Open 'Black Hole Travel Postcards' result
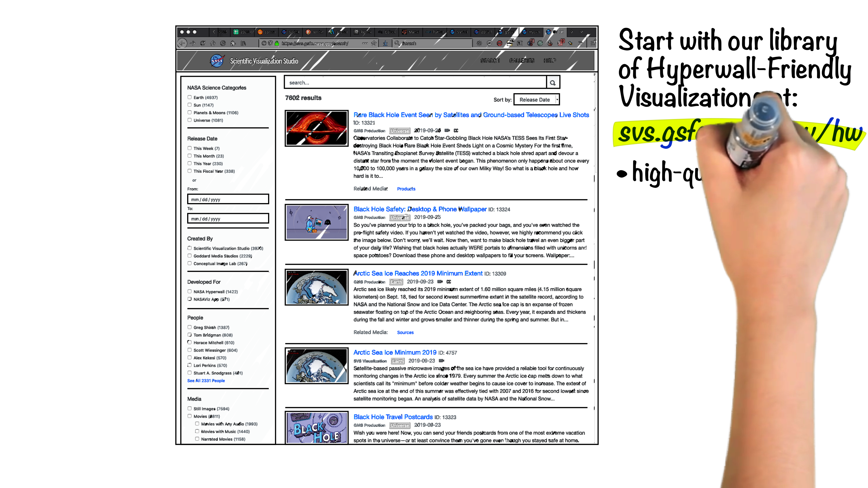868x488 pixels. click(x=393, y=417)
